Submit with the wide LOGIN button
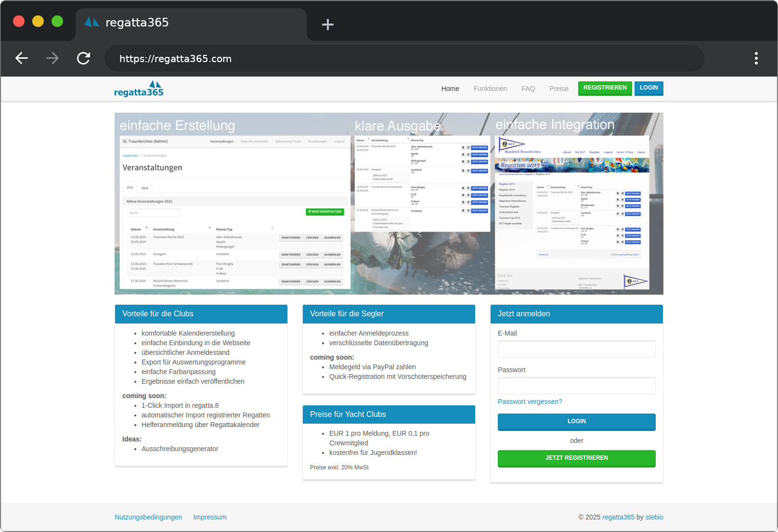The image size is (778, 532). (x=576, y=421)
